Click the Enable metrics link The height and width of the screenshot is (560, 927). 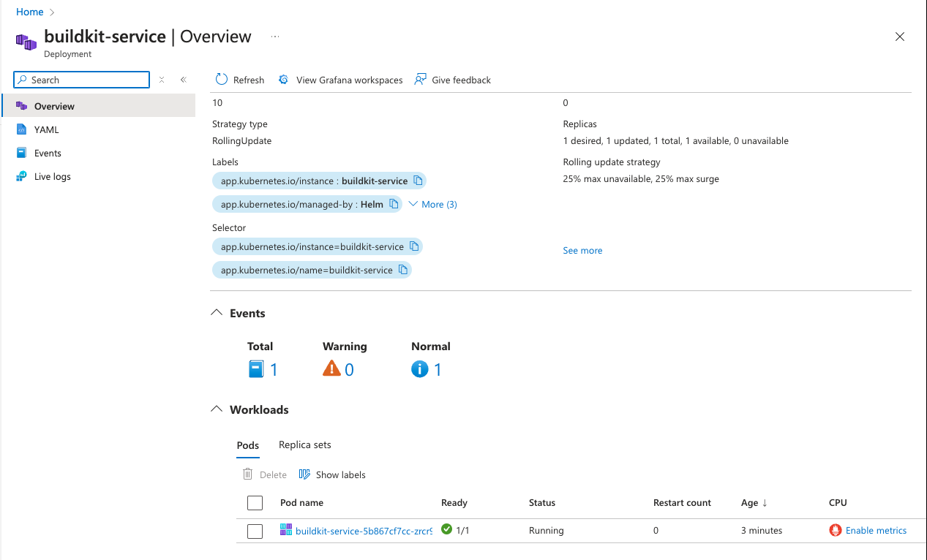[875, 531]
